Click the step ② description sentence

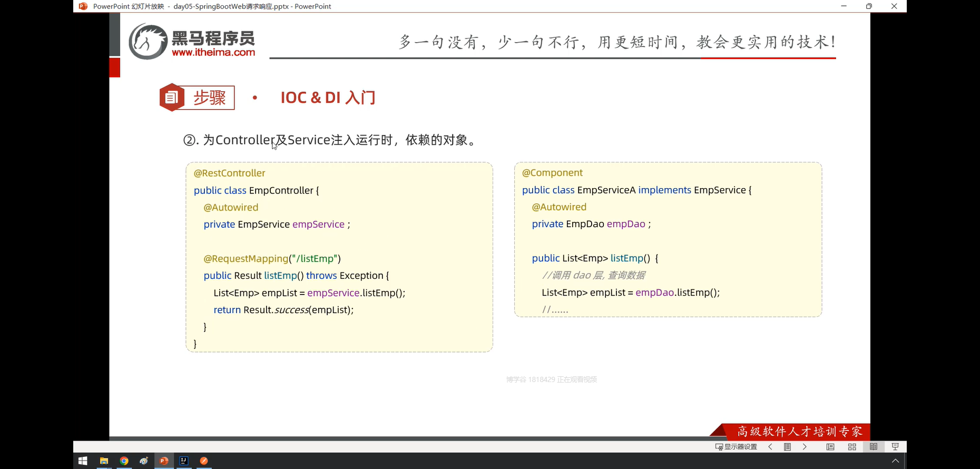point(330,140)
